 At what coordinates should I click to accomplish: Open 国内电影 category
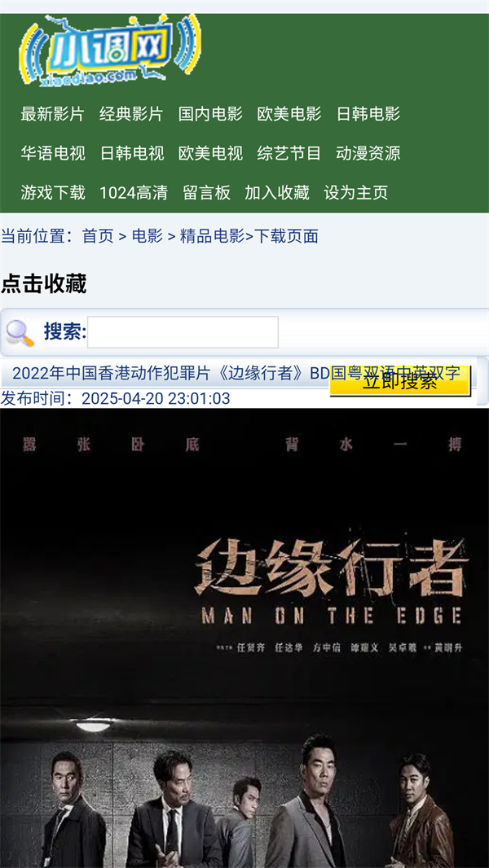[x=210, y=114]
